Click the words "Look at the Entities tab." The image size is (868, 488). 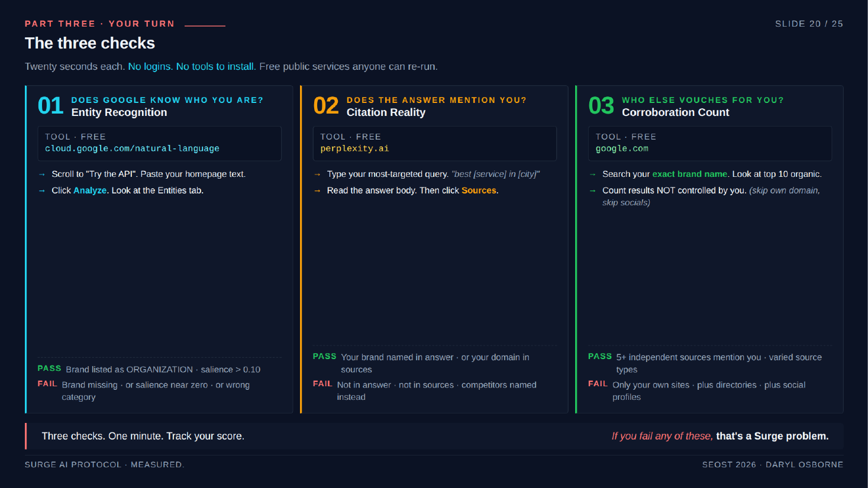pos(157,190)
